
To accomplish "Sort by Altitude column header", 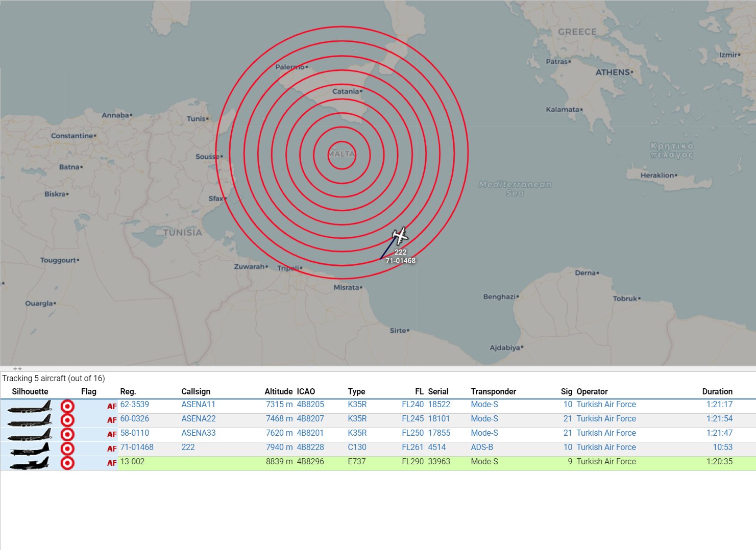I will point(278,391).
